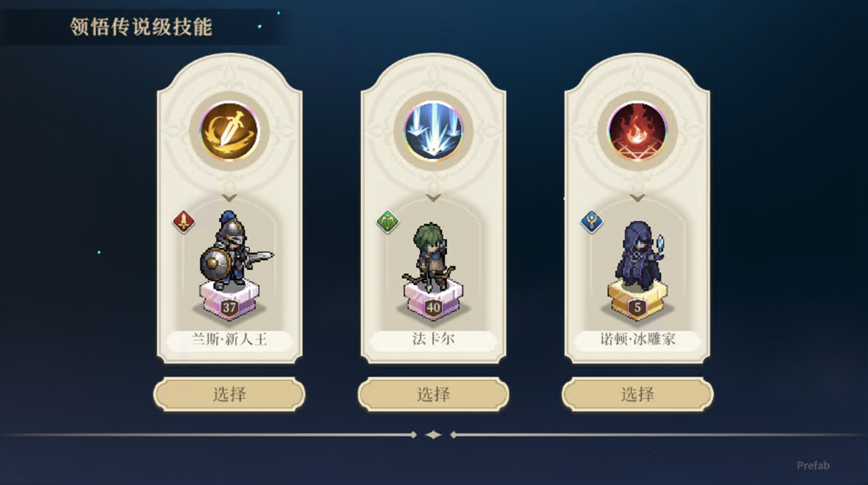Click the chevron under the flame skill
This screenshot has height=485, width=868.
(637, 198)
